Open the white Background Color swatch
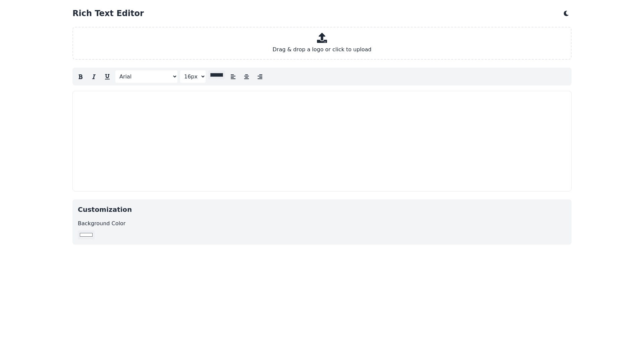Image resolution: width=644 pixels, height=362 pixels. pyautogui.click(x=86, y=235)
